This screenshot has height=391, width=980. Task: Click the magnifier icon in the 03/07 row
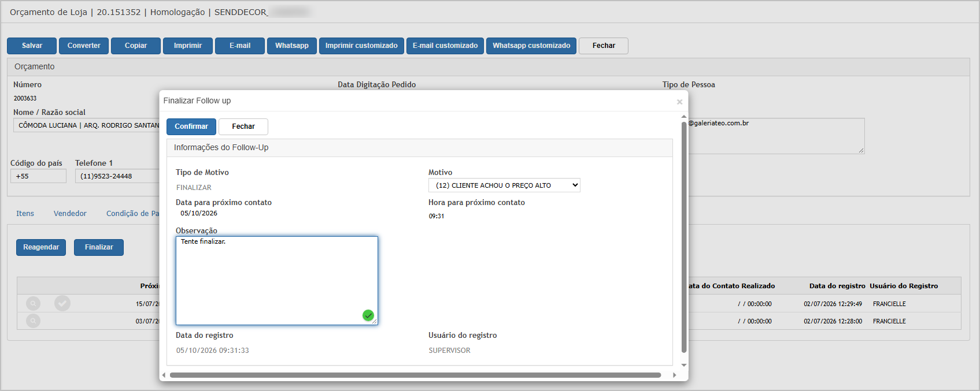pos(34,321)
